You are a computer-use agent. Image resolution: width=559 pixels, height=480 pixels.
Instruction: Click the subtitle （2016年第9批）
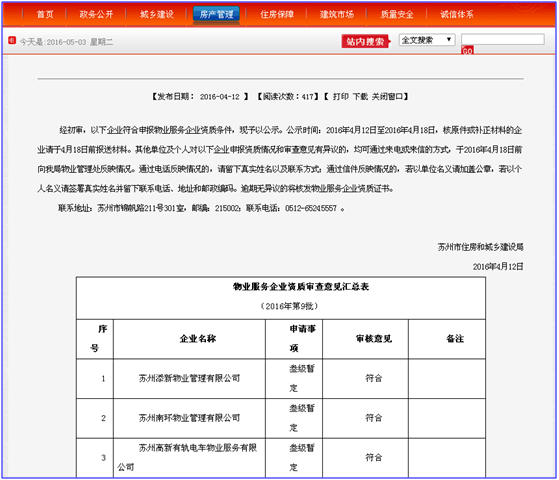pos(289,306)
